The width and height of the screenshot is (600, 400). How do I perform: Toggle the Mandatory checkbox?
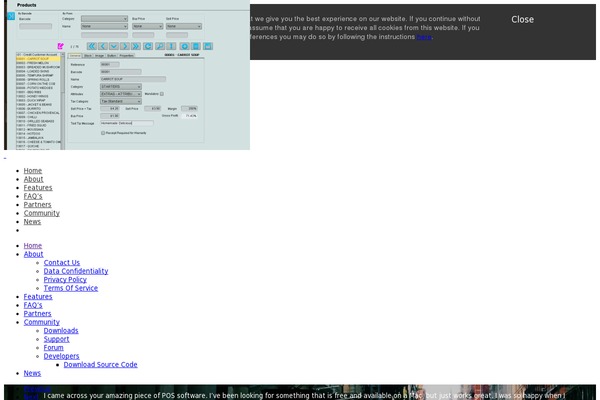click(162, 94)
